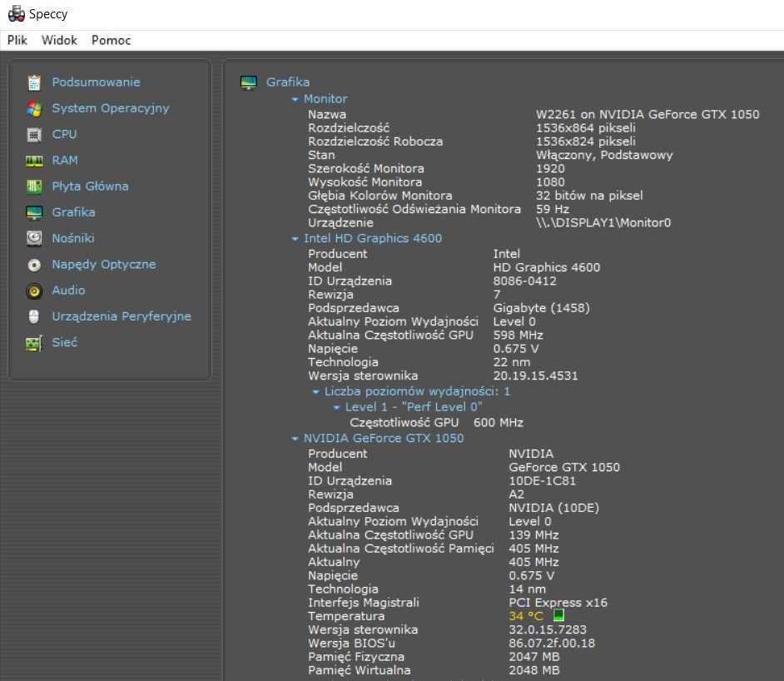
Task: Select the CPU section link
Action: click(64, 134)
